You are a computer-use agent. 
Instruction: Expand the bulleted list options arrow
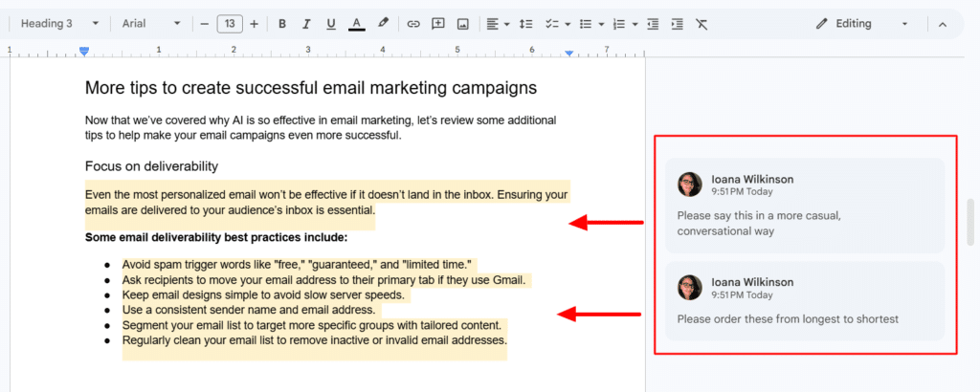(x=601, y=24)
